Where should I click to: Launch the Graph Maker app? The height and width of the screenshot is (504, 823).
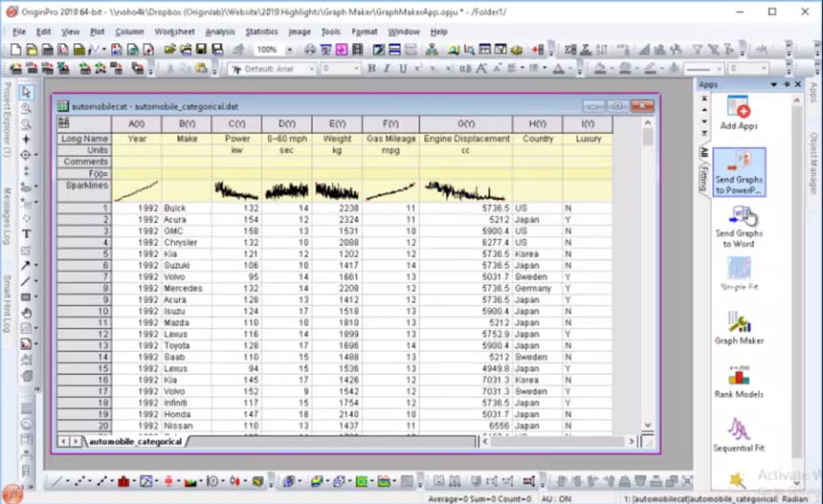[739, 328]
